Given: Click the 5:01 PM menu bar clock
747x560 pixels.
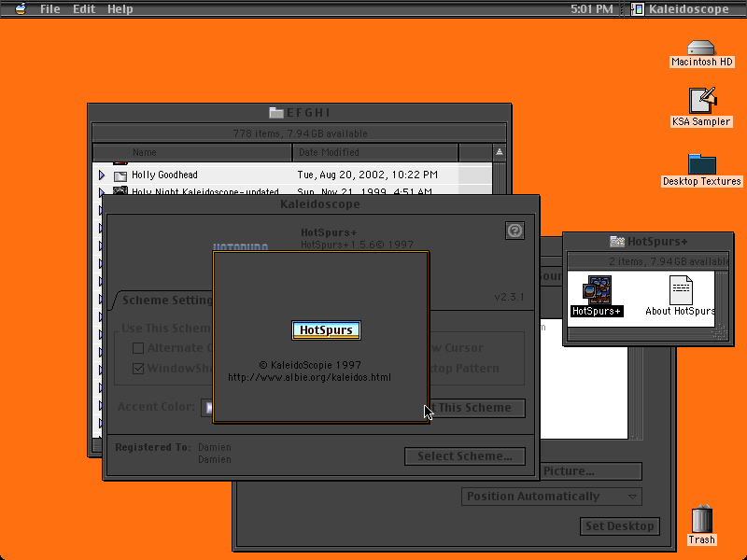Looking at the screenshot, I should click(x=592, y=9).
